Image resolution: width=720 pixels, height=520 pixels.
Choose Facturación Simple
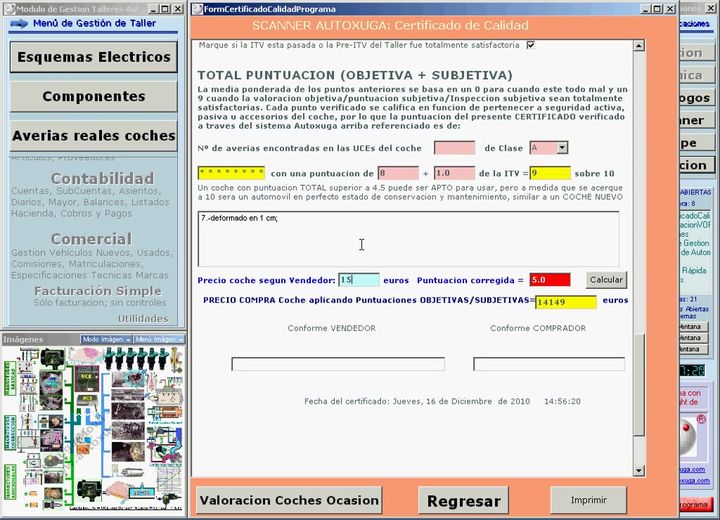[98, 291]
